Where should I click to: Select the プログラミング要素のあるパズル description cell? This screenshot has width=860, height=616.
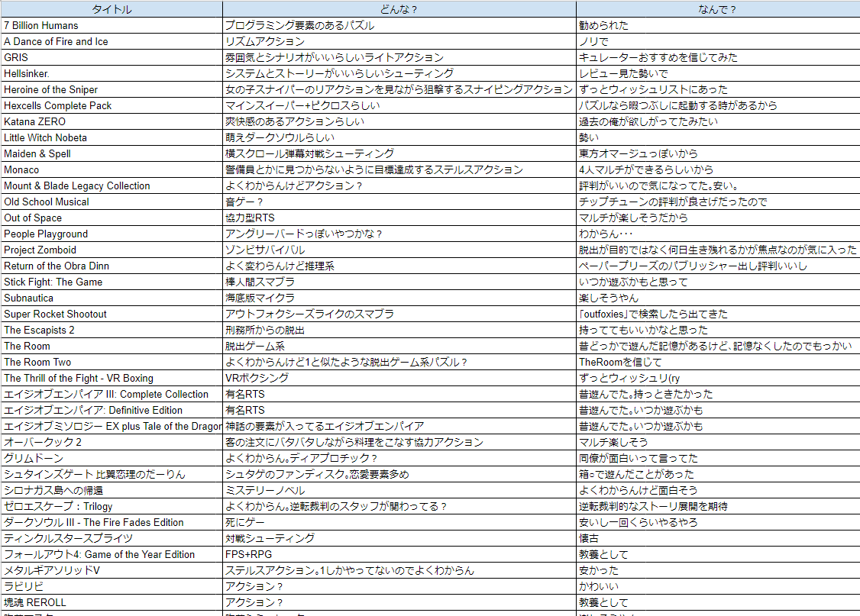(399, 25)
